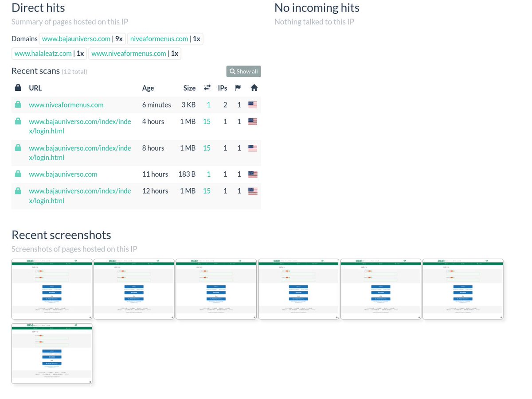The height and width of the screenshot is (399, 532).
Task: Open the 4 hours old login.html scan
Action: tap(80, 126)
